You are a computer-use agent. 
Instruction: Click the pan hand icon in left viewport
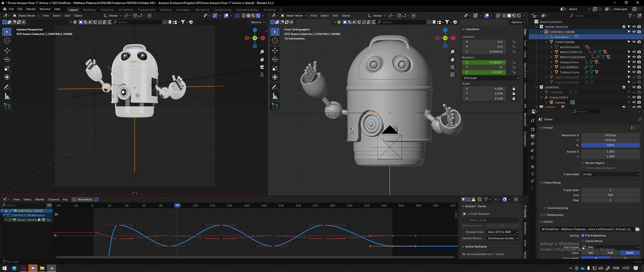[262, 59]
